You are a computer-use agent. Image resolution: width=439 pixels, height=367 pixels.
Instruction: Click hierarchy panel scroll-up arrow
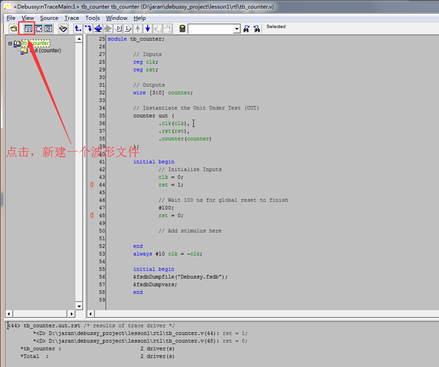click(x=79, y=39)
